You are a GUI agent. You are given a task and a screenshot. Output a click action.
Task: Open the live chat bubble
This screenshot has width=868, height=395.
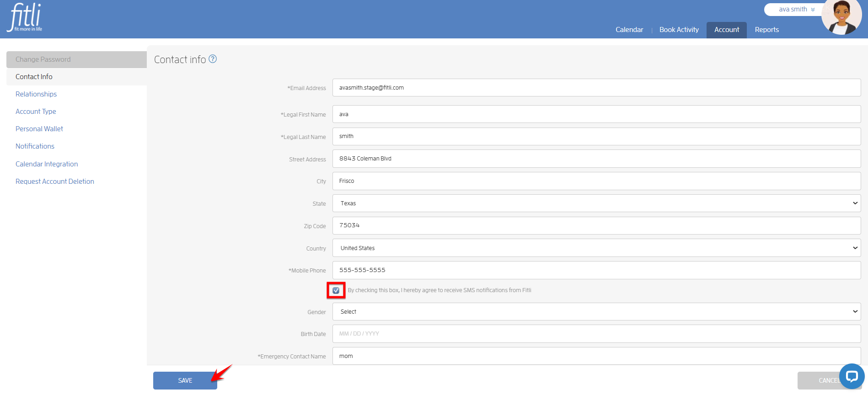click(852, 376)
